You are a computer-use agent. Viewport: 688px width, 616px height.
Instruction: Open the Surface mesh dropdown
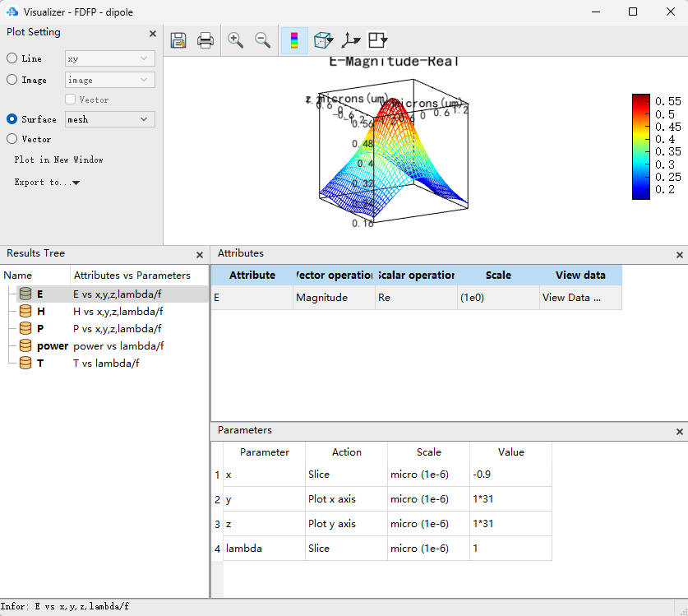point(109,119)
